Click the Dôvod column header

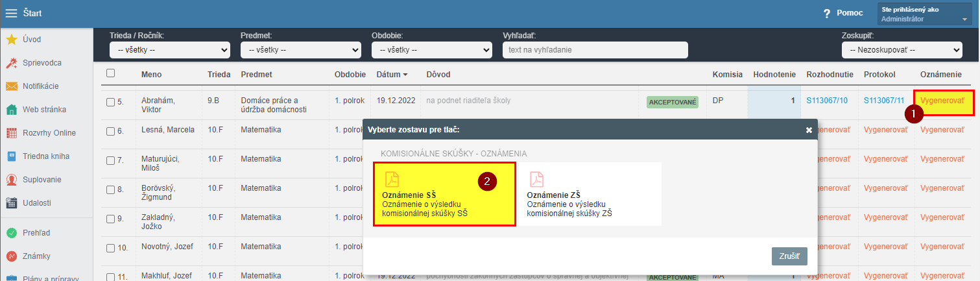tap(438, 75)
